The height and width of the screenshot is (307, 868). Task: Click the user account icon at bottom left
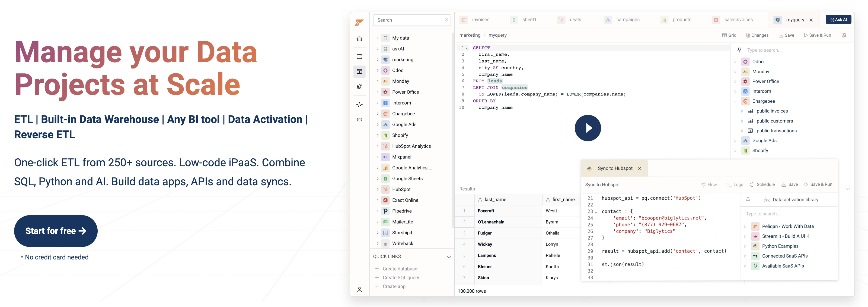[359, 289]
